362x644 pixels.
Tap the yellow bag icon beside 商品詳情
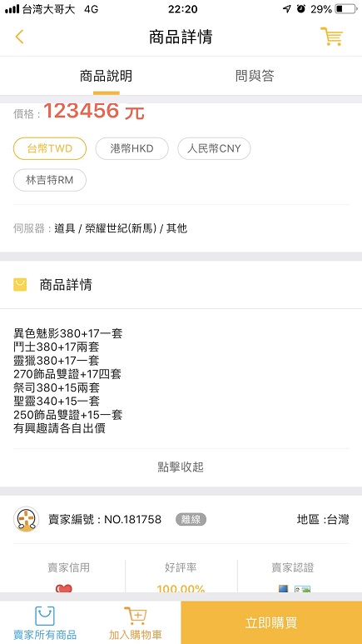(20, 285)
